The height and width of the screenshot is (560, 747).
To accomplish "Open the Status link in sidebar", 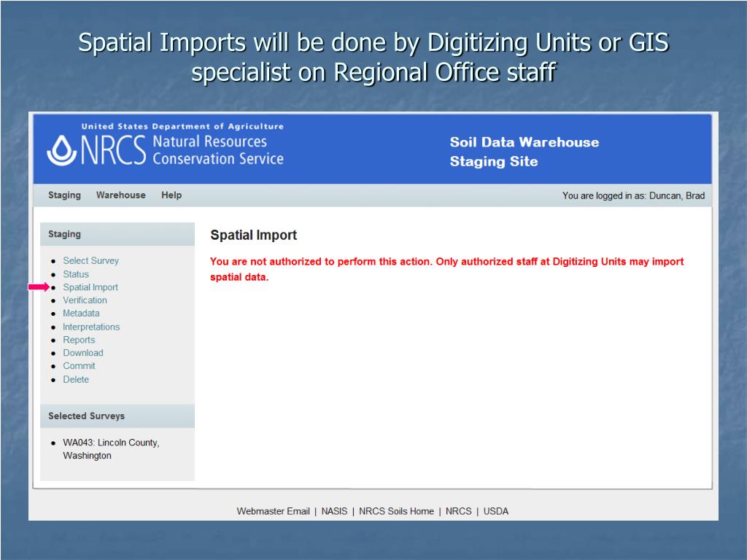I will point(76,274).
